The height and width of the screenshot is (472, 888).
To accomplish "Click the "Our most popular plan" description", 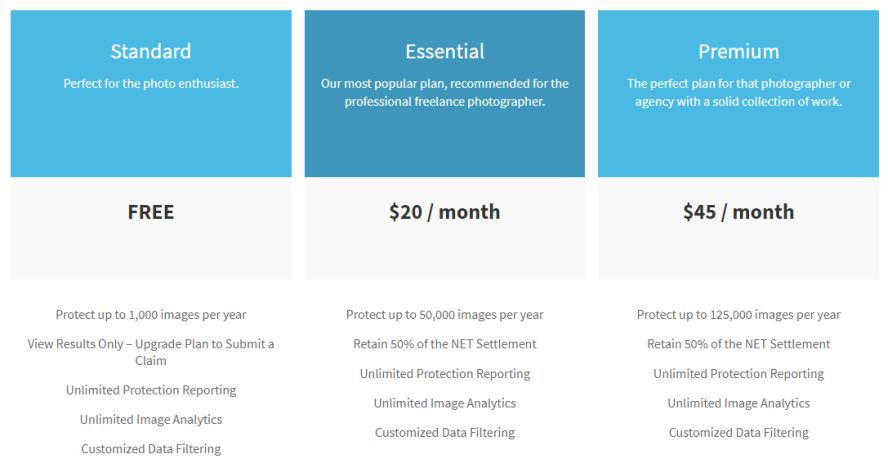I will coord(445,92).
